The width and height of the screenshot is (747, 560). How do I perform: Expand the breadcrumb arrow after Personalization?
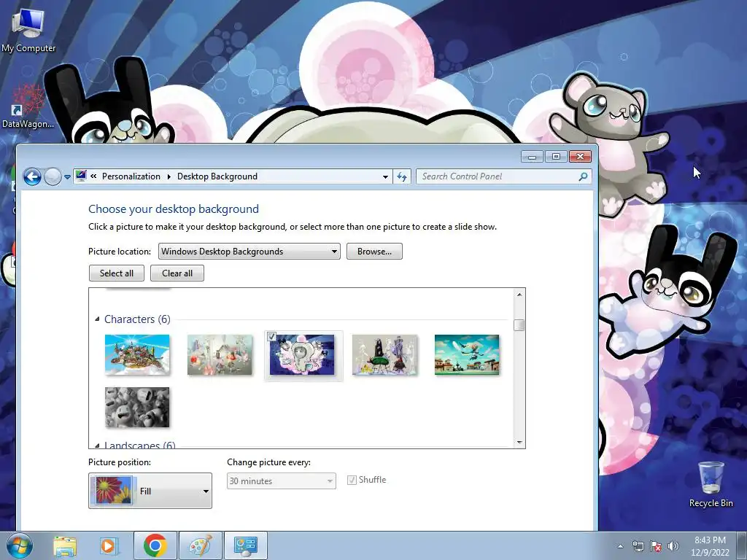[169, 176]
